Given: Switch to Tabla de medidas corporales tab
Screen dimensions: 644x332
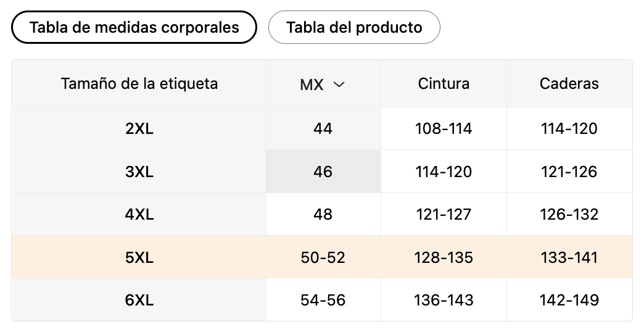Looking at the screenshot, I should pyautogui.click(x=134, y=27).
